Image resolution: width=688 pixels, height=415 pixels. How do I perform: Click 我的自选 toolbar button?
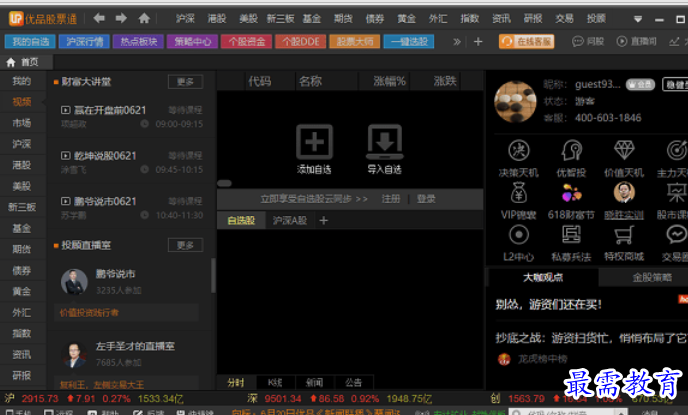pyautogui.click(x=30, y=42)
